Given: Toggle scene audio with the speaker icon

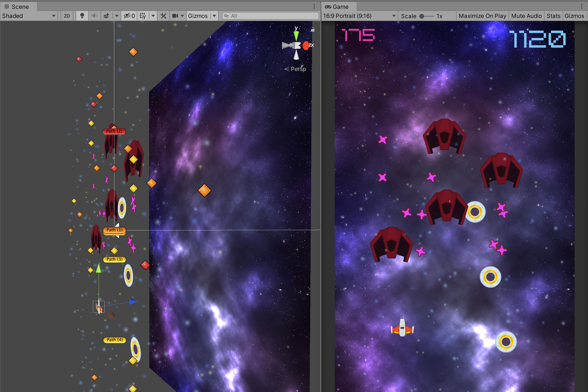Looking at the screenshot, I should pyautogui.click(x=94, y=16).
